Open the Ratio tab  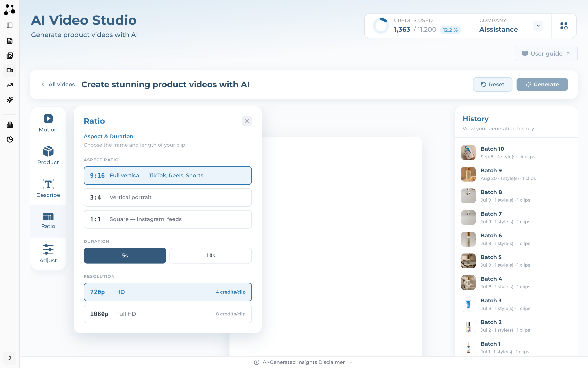(x=48, y=221)
